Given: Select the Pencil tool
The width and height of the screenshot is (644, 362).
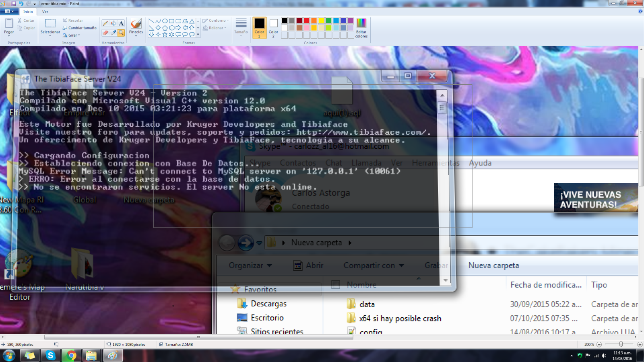Looking at the screenshot, I should pyautogui.click(x=105, y=23).
